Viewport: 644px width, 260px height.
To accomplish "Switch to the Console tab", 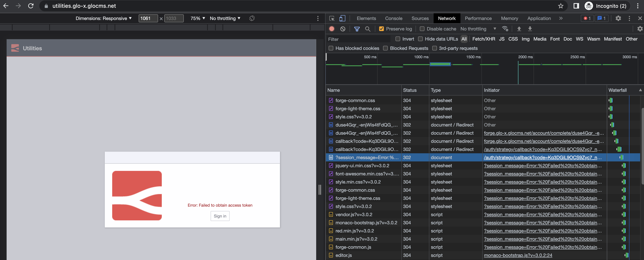I will [394, 18].
